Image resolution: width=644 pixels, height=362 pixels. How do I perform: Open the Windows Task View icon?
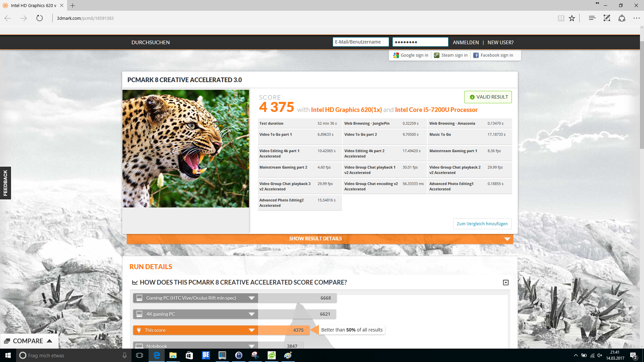click(140, 355)
